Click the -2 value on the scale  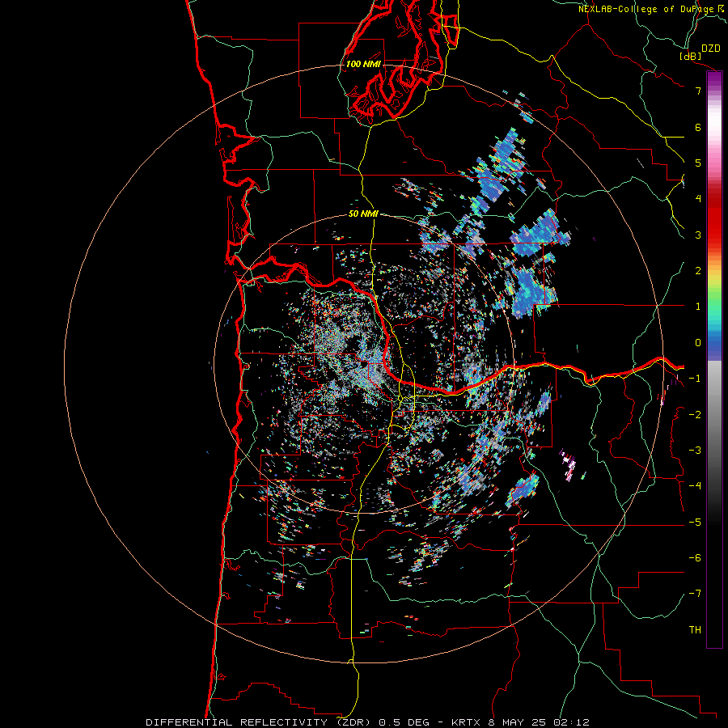point(695,415)
